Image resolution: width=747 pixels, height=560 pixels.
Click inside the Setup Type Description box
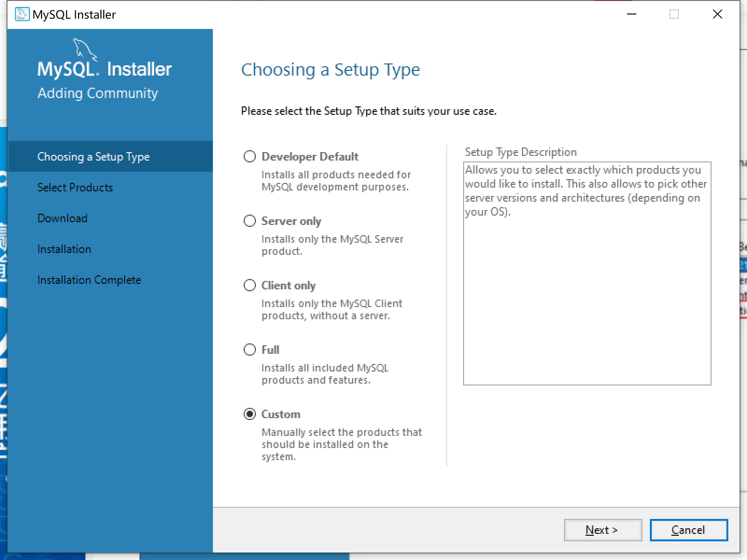(587, 273)
